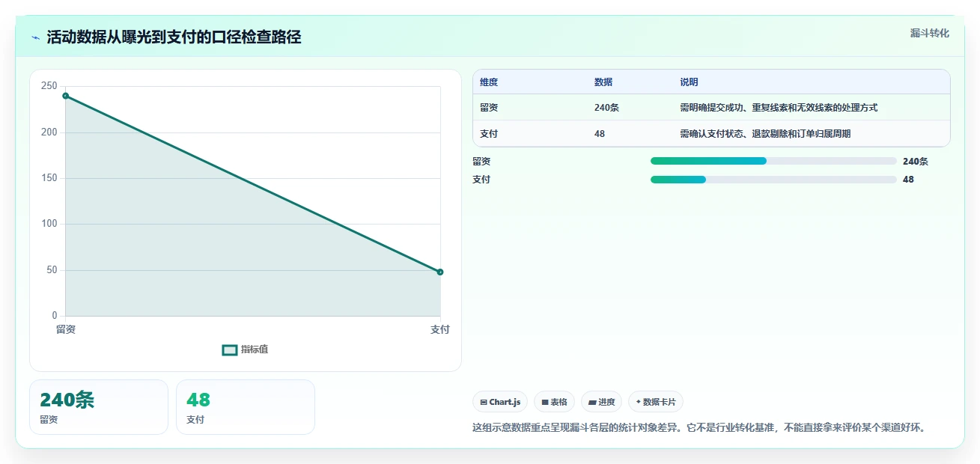Click the chart icon in the Chart.js chip
980x464 pixels.
484,403
